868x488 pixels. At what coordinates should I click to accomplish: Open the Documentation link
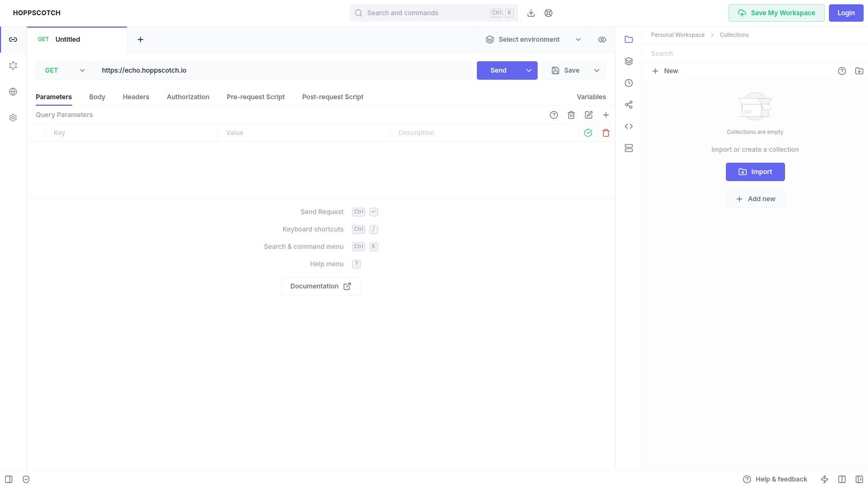[x=320, y=286]
